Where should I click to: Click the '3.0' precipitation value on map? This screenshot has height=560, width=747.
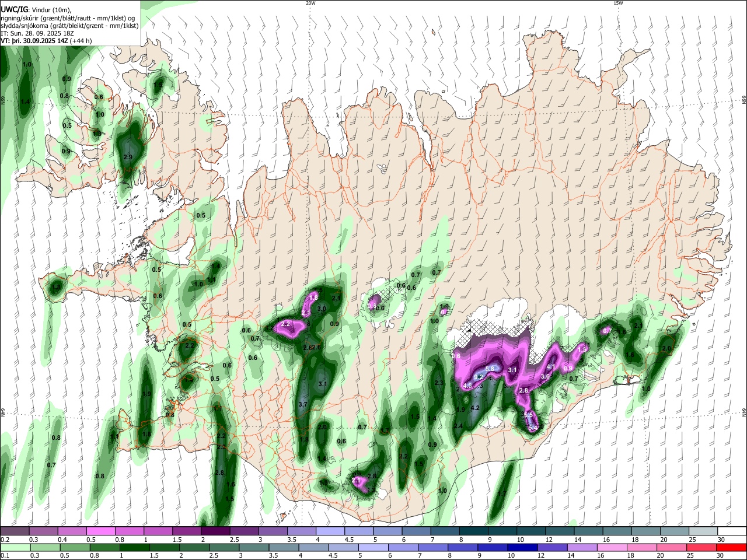321,309
